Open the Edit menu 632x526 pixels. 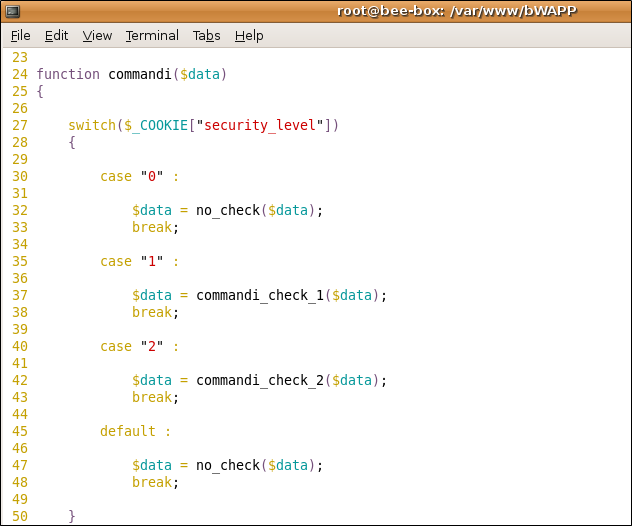[x=56, y=36]
